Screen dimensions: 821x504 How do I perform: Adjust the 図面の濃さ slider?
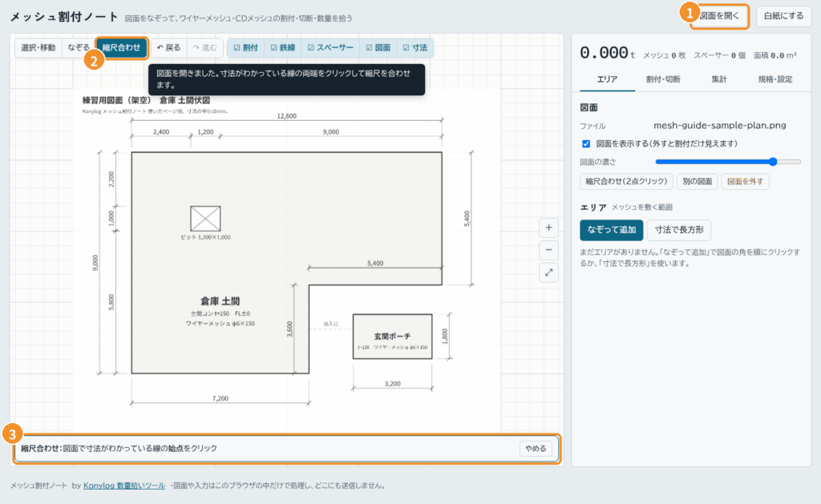pos(728,162)
